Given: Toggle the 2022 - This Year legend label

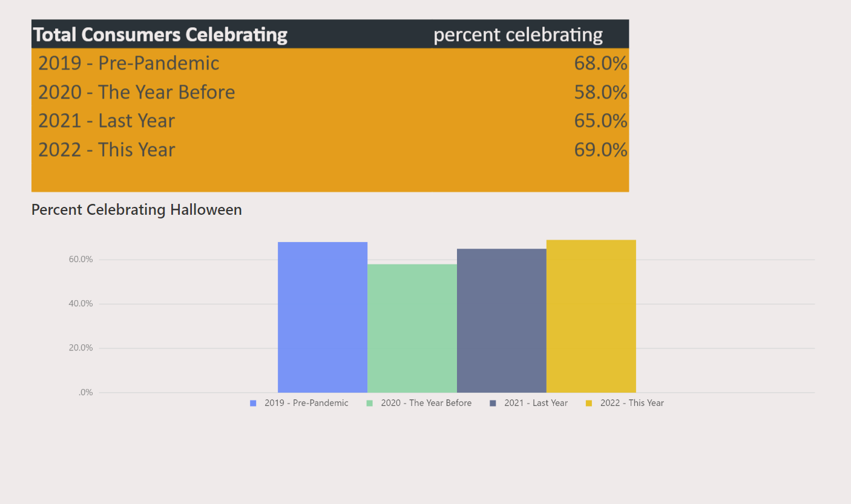Looking at the screenshot, I should (x=632, y=403).
